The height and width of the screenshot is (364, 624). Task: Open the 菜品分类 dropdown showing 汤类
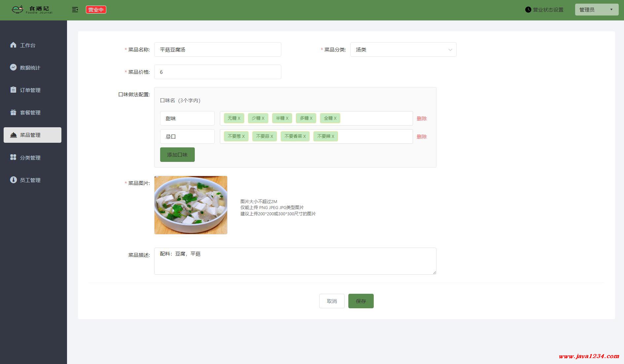point(403,49)
